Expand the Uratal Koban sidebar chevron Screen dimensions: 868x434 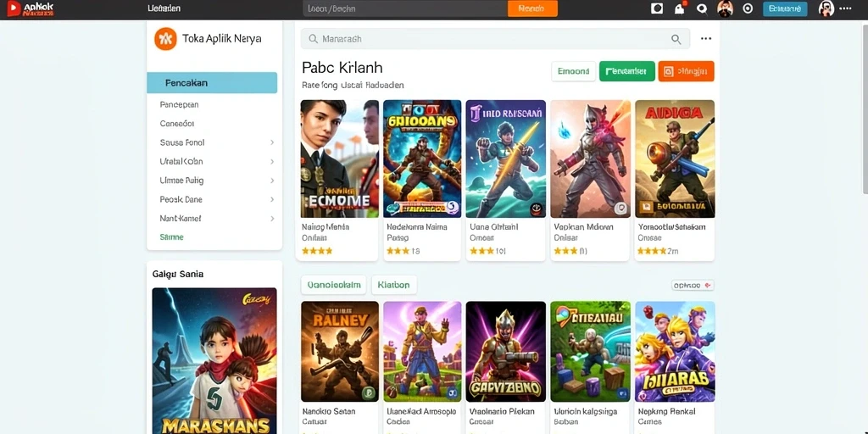[272, 162]
